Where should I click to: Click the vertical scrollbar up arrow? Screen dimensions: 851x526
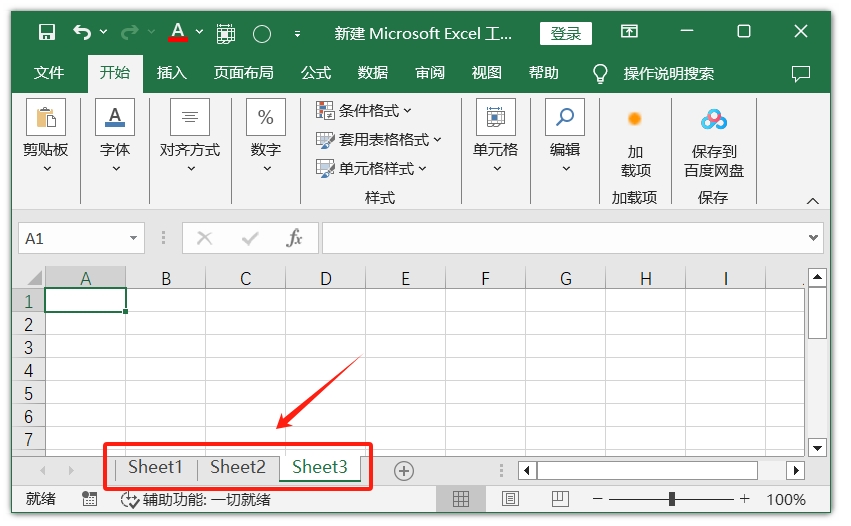click(x=817, y=278)
